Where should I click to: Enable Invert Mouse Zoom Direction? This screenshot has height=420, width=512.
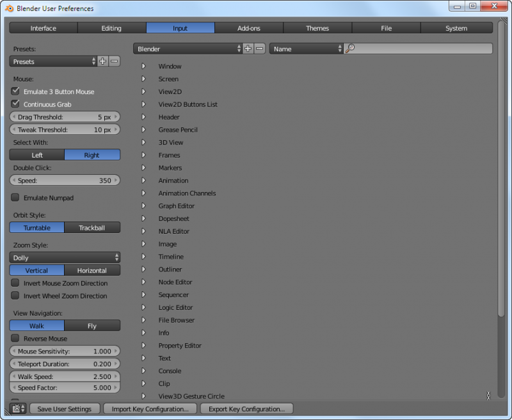pyautogui.click(x=15, y=283)
